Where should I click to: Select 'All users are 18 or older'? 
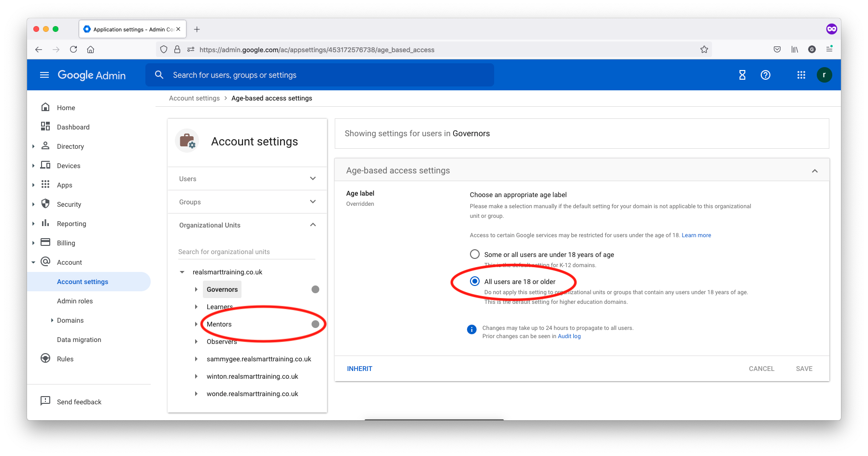(x=475, y=281)
